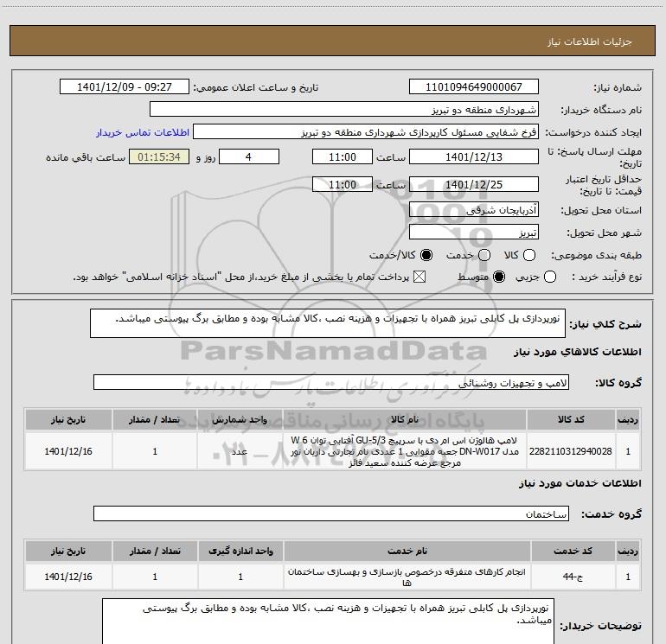Click the service group field ساختمان
The image size is (666, 644).
(x=331, y=513)
